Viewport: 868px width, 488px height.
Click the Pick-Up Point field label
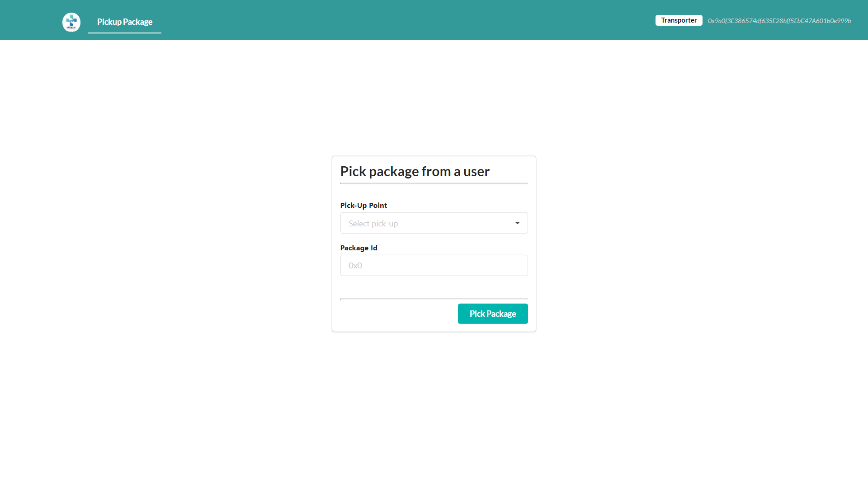363,206
